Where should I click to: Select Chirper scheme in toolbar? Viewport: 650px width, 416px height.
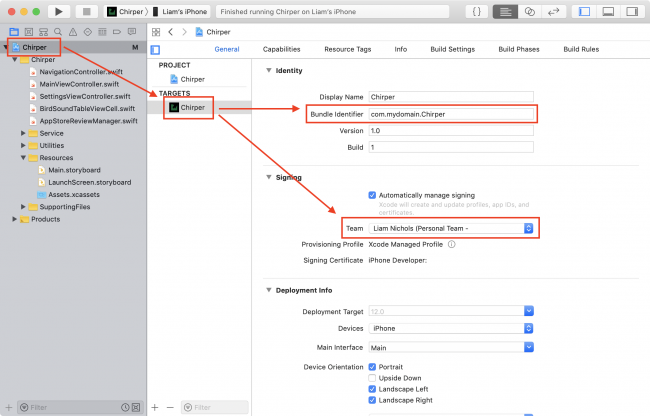[x=126, y=12]
